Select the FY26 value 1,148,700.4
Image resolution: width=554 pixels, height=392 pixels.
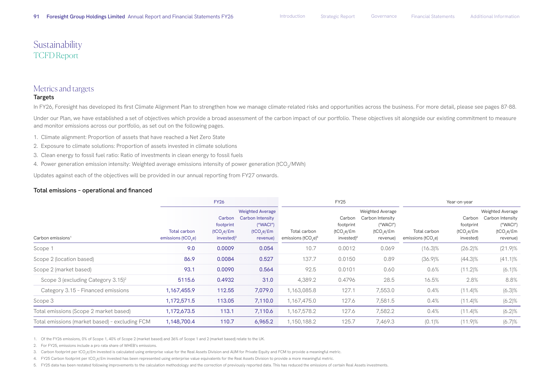pyautogui.click(x=180, y=322)
